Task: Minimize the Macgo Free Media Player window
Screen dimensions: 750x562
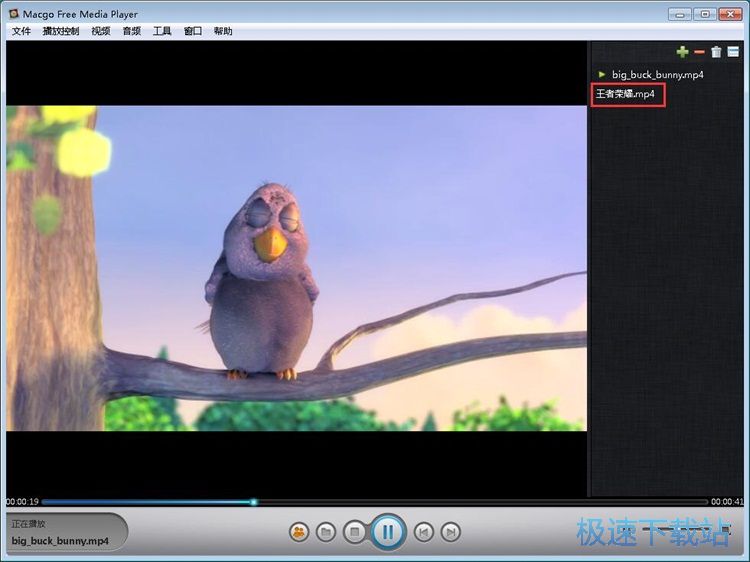Action: (680, 14)
